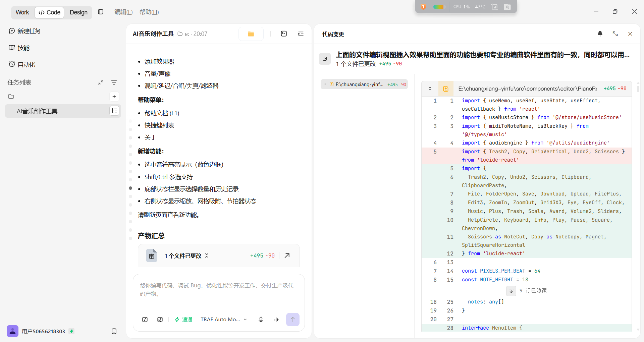Click the orange file icon in diff header

point(446,89)
